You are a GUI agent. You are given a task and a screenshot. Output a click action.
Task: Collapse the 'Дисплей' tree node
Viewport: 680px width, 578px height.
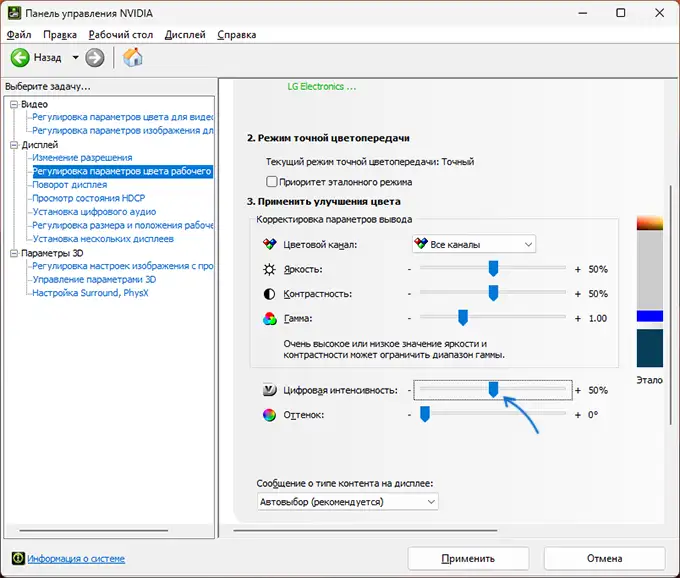[14, 145]
